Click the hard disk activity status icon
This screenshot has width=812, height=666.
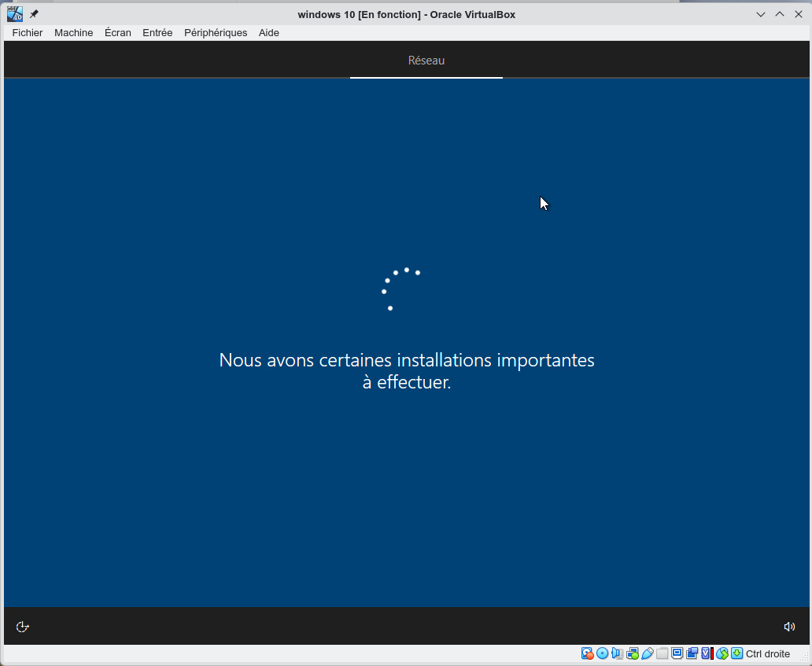point(588,653)
